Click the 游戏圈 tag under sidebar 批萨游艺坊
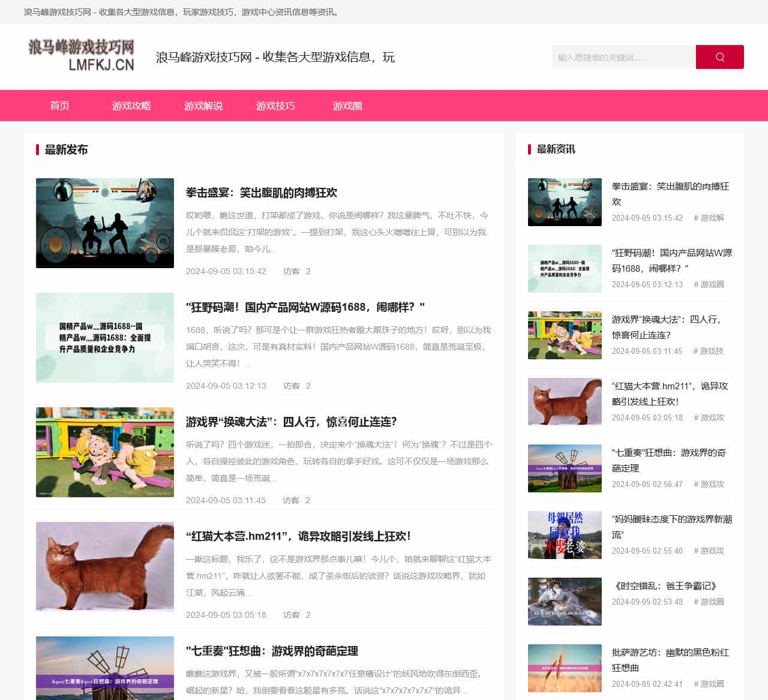The image size is (768, 700). tap(709, 684)
